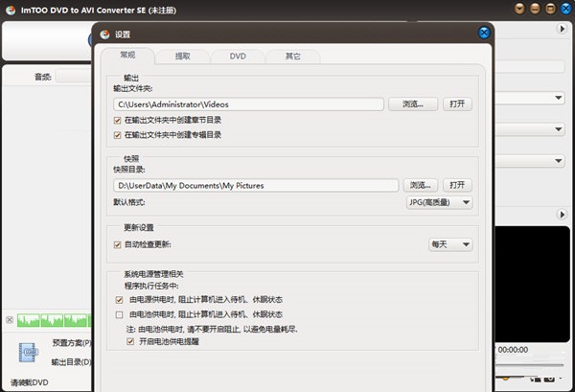The image size is (575, 392).
Task: Toggle 自动检查更新 checkbox
Action: tap(117, 245)
